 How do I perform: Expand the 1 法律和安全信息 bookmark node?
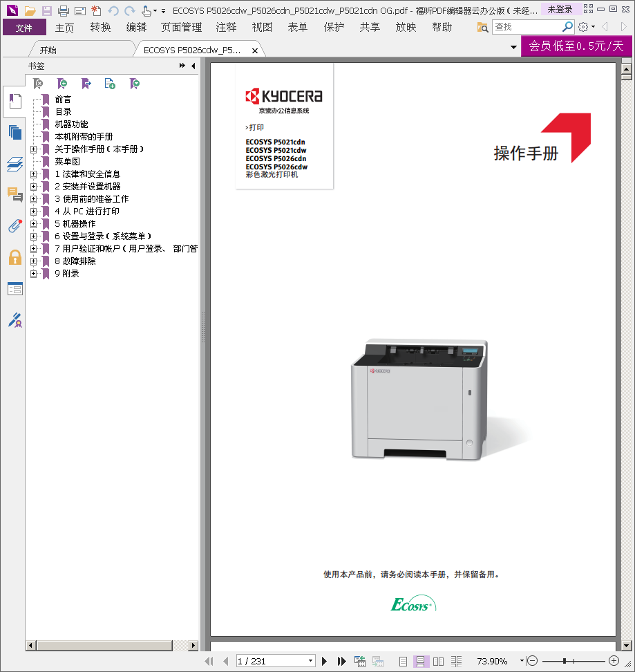33,174
